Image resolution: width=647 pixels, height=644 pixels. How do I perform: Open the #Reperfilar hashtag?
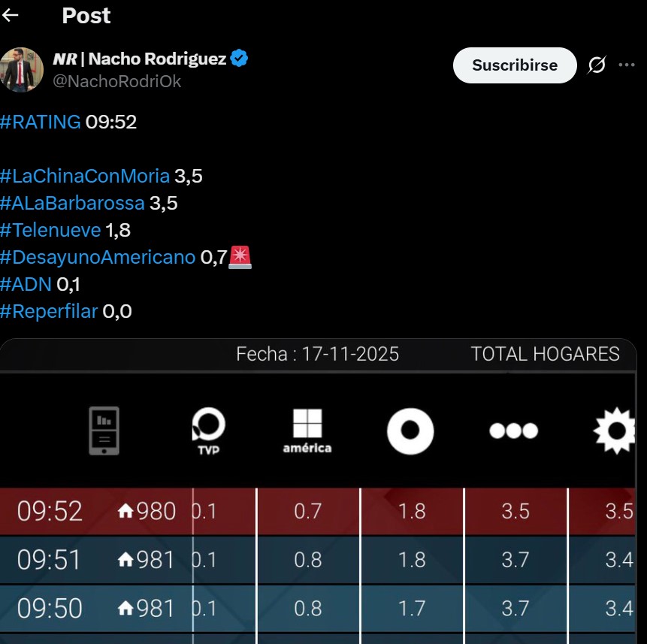(49, 311)
